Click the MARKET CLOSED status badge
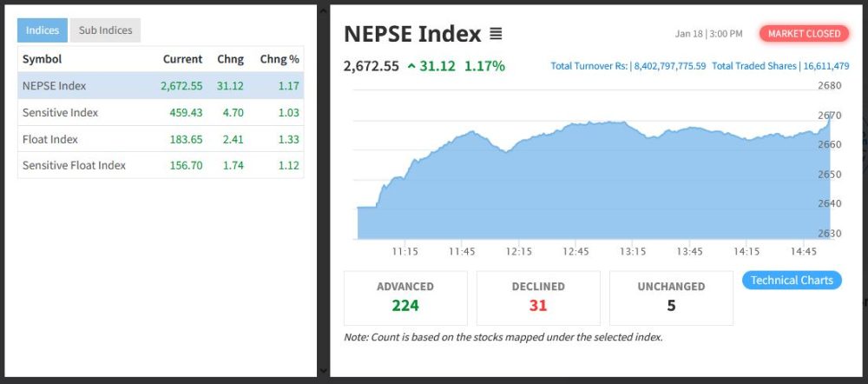This screenshot has width=868, height=384. [804, 33]
